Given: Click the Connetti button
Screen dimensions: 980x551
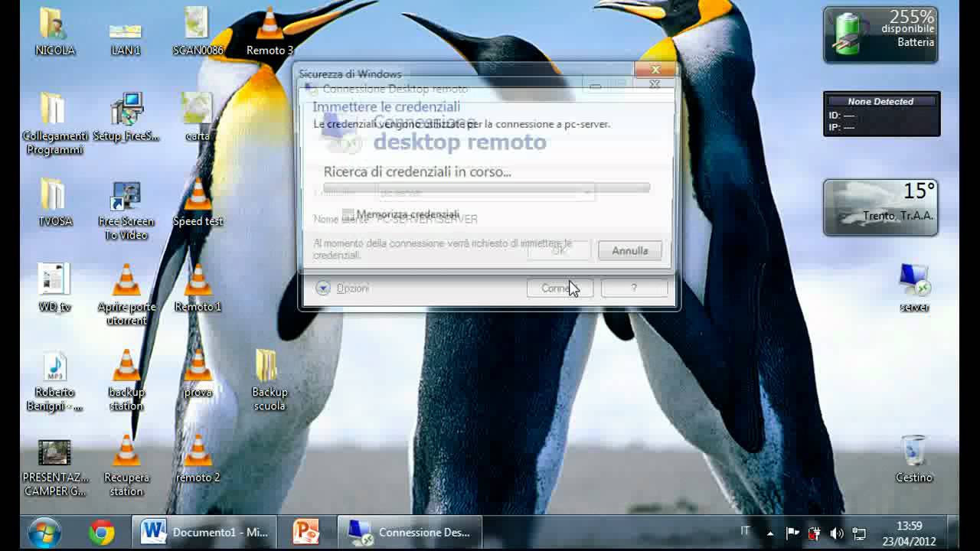Looking at the screenshot, I should (560, 289).
